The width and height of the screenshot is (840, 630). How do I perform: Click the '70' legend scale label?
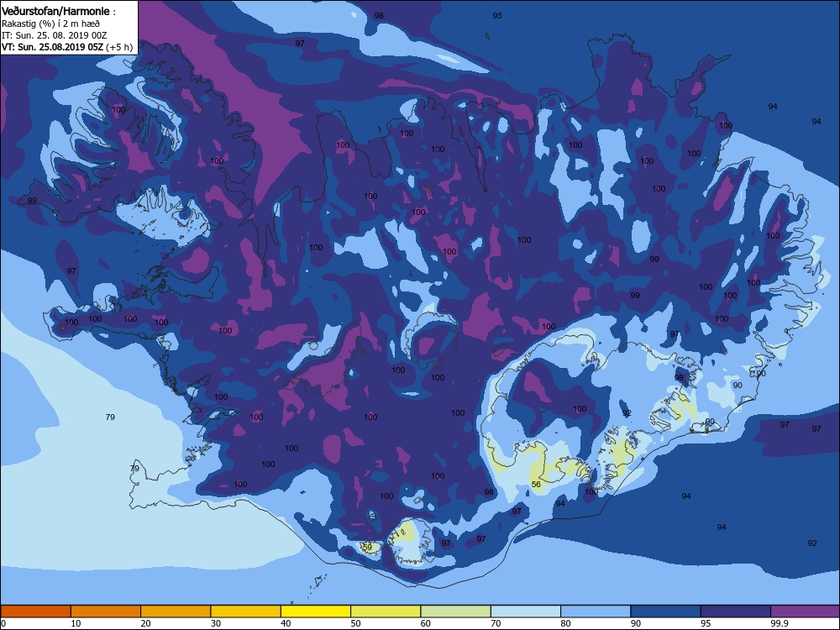coord(496,623)
